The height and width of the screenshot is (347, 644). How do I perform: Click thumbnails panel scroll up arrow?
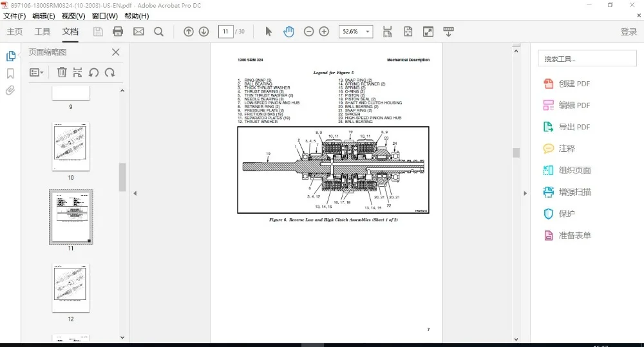click(122, 91)
